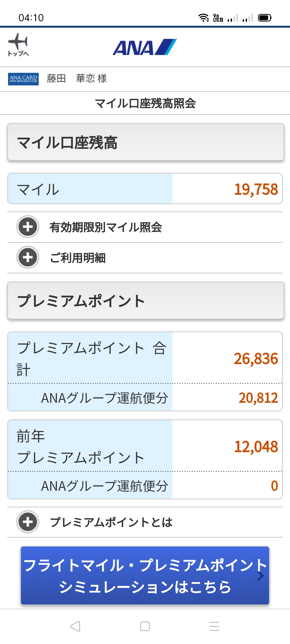Tap the 19,758 miles balance value
Screen dimensions: 290x644
click(x=256, y=189)
